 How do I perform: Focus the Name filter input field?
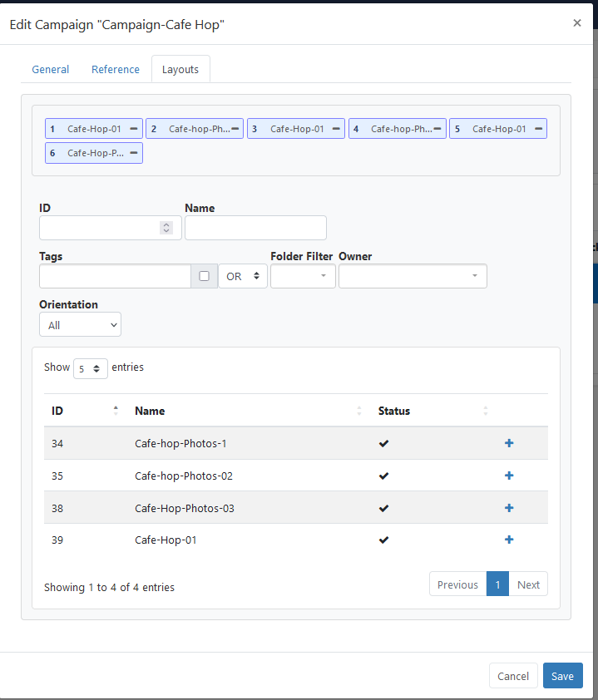pos(255,228)
